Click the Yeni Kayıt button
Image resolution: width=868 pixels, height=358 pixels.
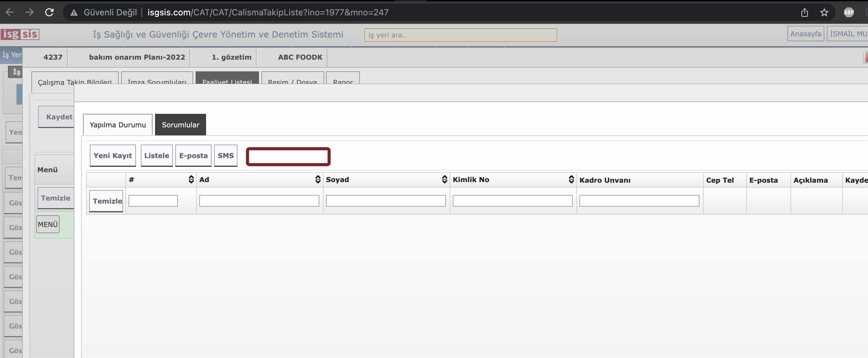pos(113,155)
